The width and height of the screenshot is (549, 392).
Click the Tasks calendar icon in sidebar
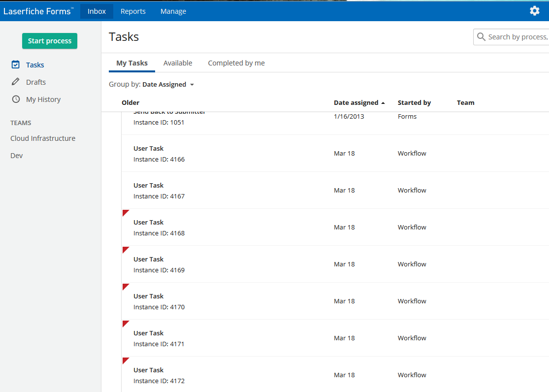[x=16, y=65]
